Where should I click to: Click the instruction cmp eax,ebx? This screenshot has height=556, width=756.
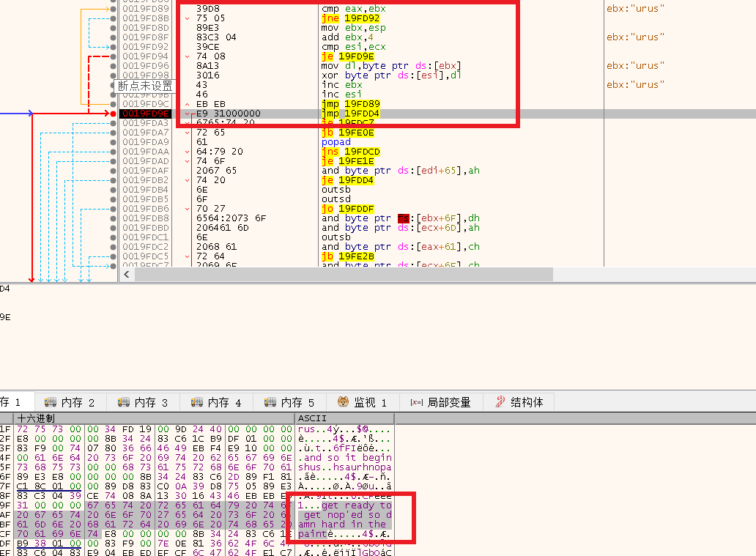coord(353,9)
